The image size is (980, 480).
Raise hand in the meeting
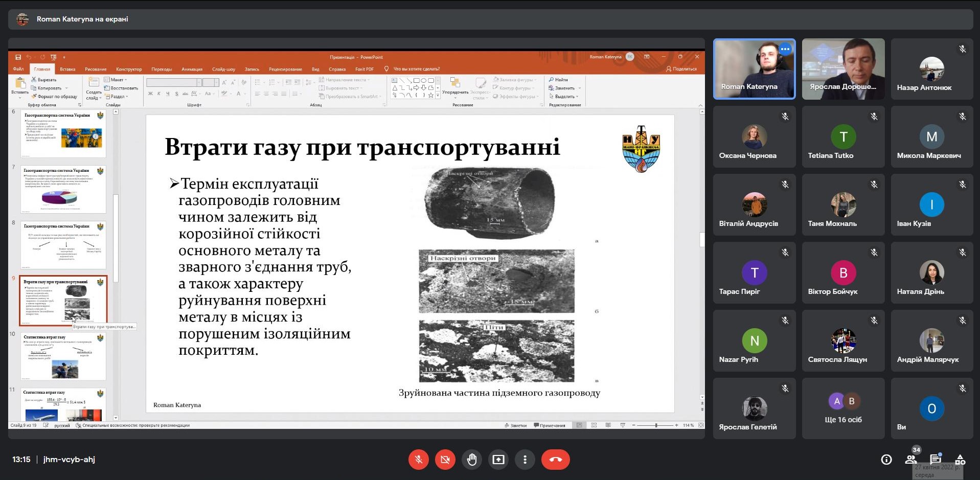[x=472, y=460]
